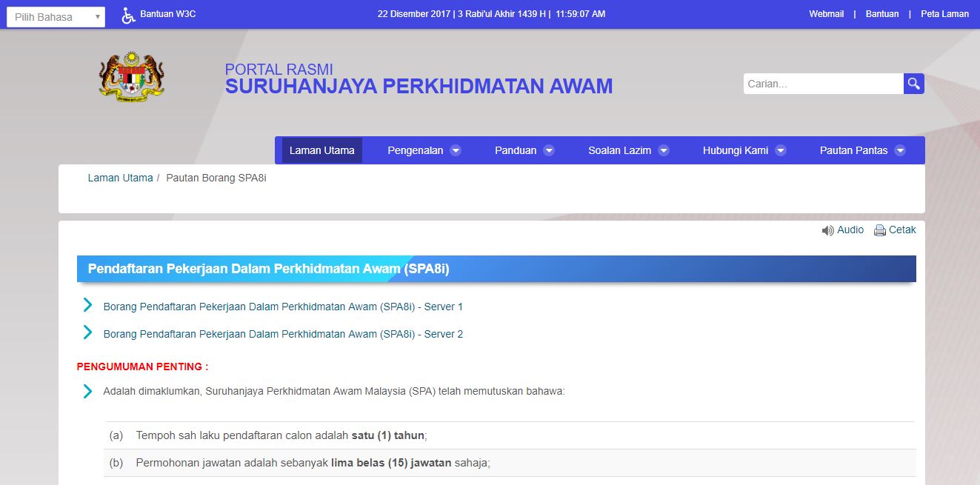This screenshot has height=485, width=980.
Task: Open the Bantuan link in top bar
Action: click(x=882, y=14)
